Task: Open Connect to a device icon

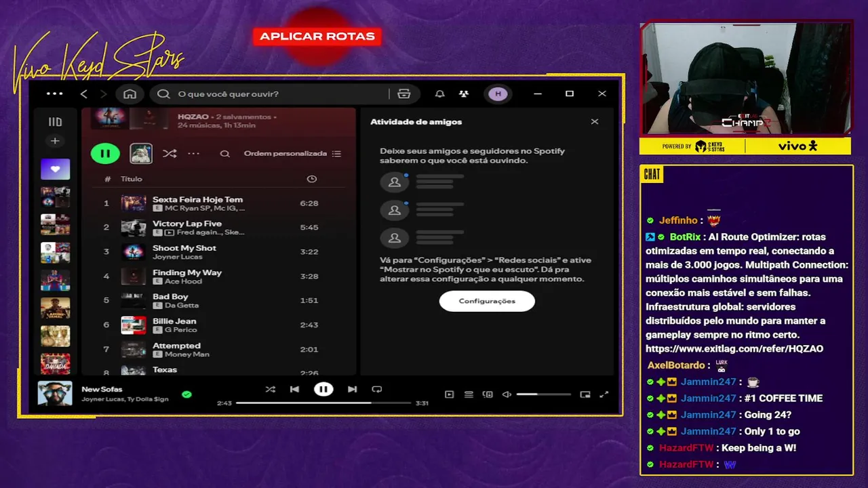Action: (488, 394)
